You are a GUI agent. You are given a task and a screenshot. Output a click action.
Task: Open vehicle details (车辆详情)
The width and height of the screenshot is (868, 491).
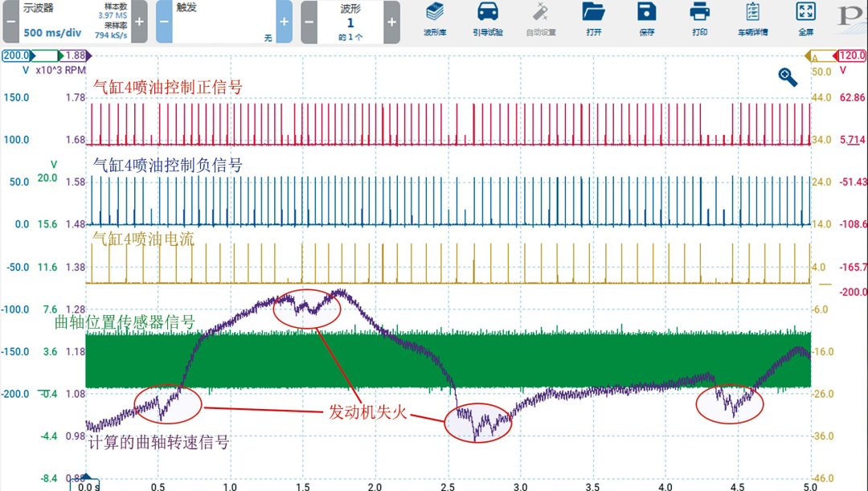coord(752,19)
